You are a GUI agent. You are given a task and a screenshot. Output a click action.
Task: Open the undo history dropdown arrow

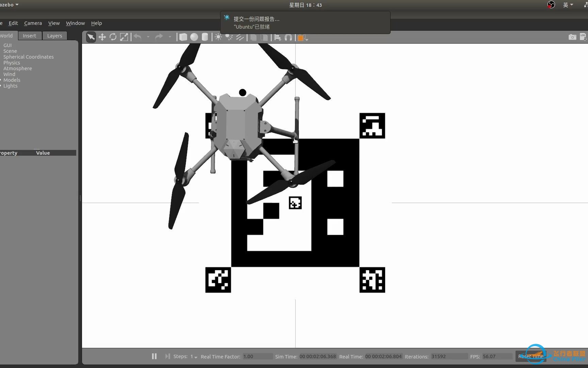pyautogui.click(x=148, y=37)
